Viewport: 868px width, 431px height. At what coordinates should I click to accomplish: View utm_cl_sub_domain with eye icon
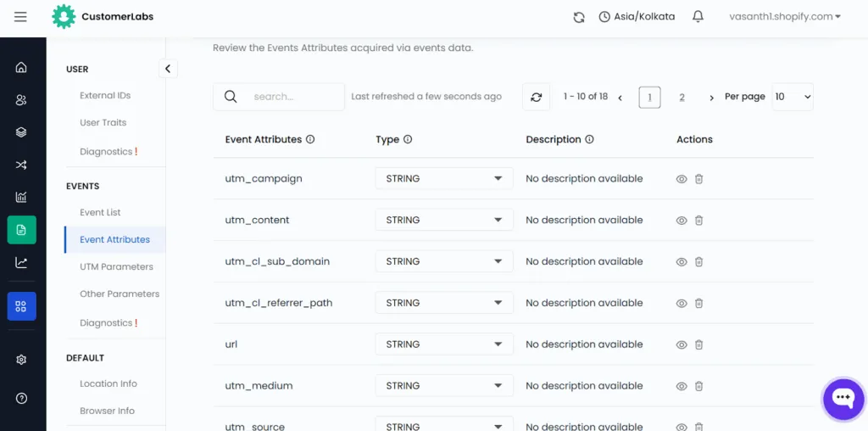point(682,261)
